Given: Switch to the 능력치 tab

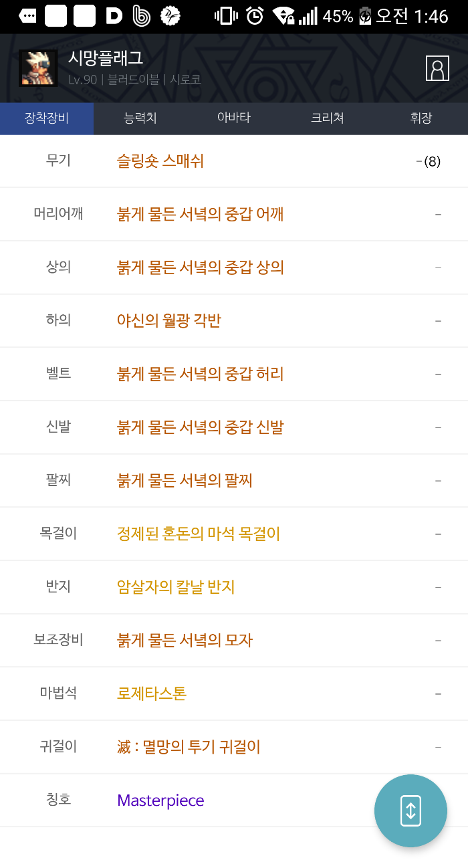Looking at the screenshot, I should pyautogui.click(x=140, y=118).
